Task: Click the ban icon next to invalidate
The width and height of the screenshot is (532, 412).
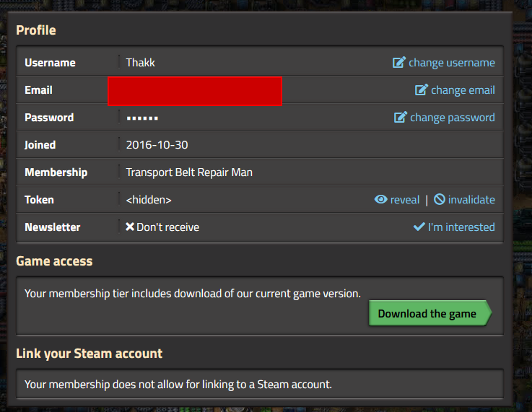Action: coord(440,200)
